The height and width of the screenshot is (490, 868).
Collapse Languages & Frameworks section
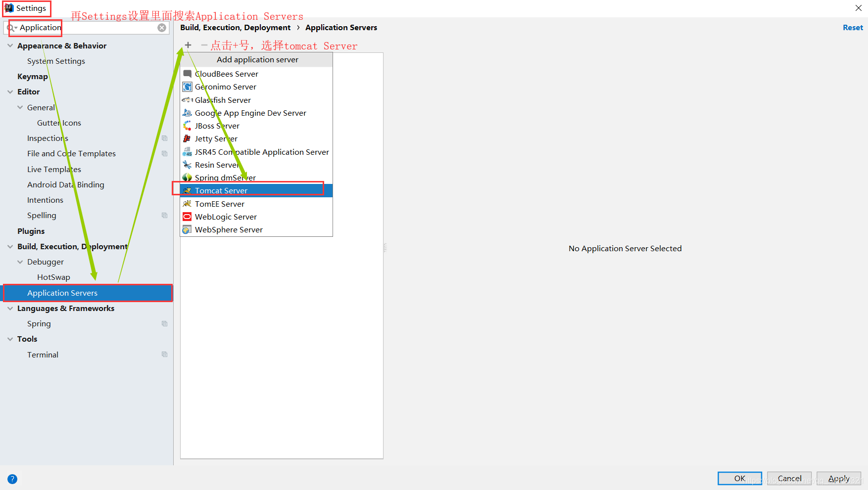click(x=10, y=308)
